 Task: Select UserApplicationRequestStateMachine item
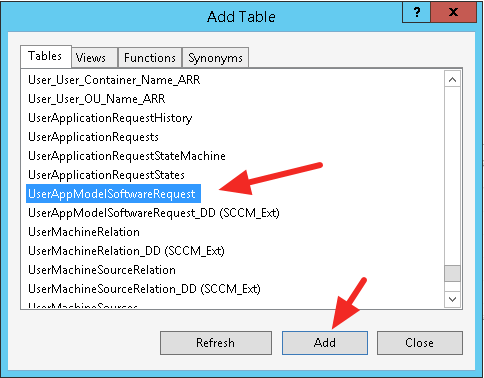click(x=127, y=156)
